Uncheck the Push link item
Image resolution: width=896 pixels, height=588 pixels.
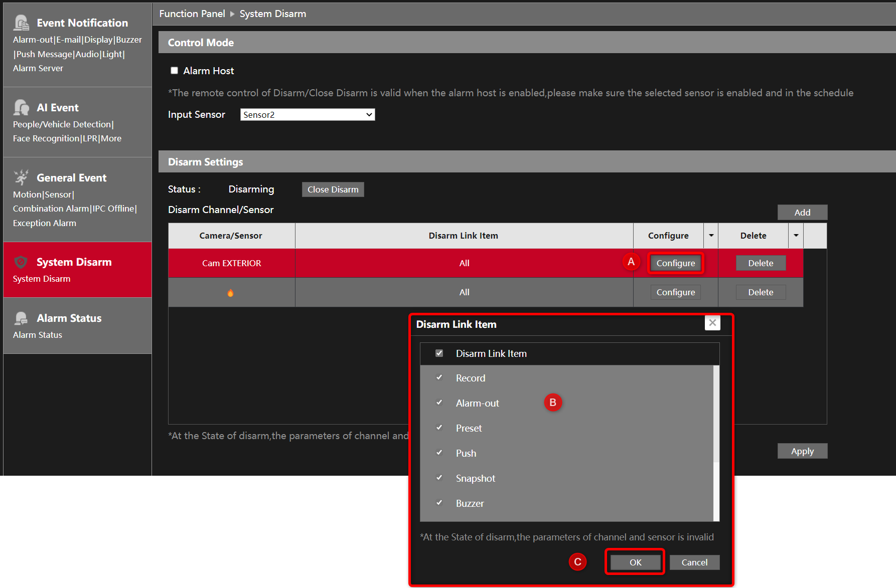(439, 453)
